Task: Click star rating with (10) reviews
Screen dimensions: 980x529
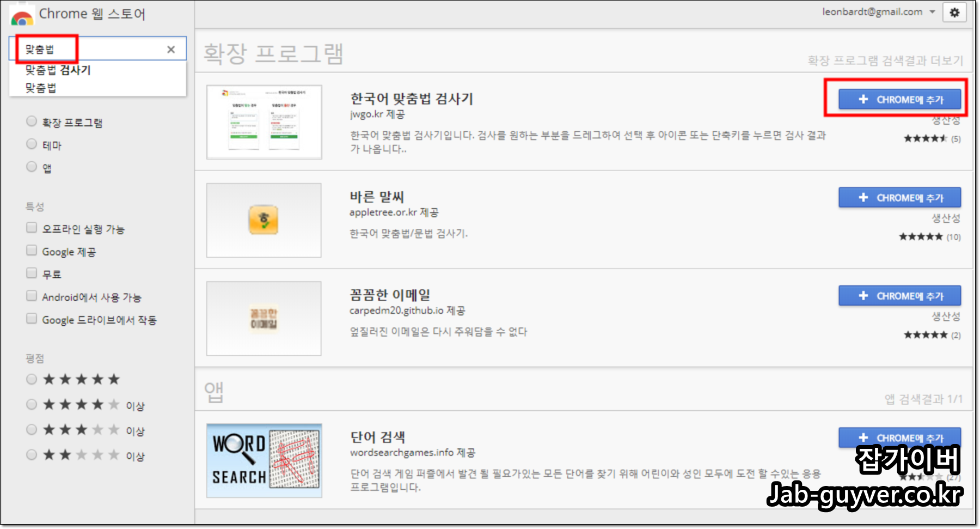Action: 930,236
